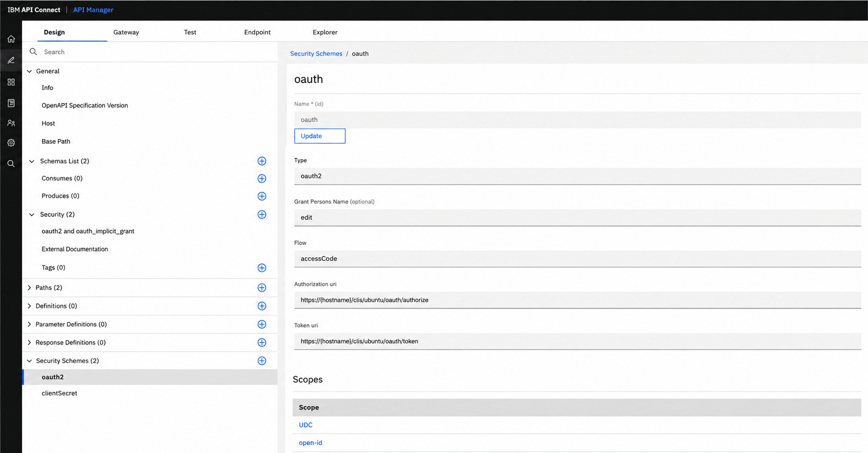Add a definition with the plus icon
Screen dimensions: 868x453
click(x=262, y=306)
